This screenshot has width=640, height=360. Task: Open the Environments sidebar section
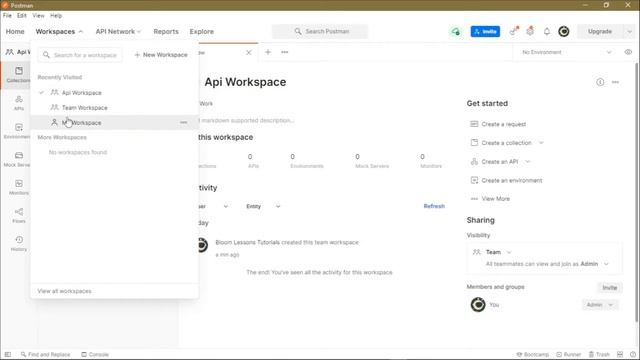17,131
